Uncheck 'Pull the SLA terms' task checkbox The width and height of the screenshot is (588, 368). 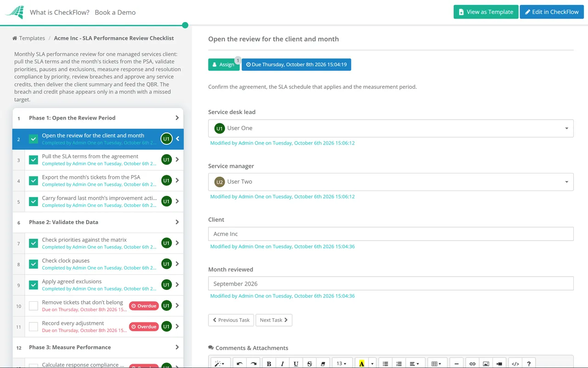tap(34, 160)
